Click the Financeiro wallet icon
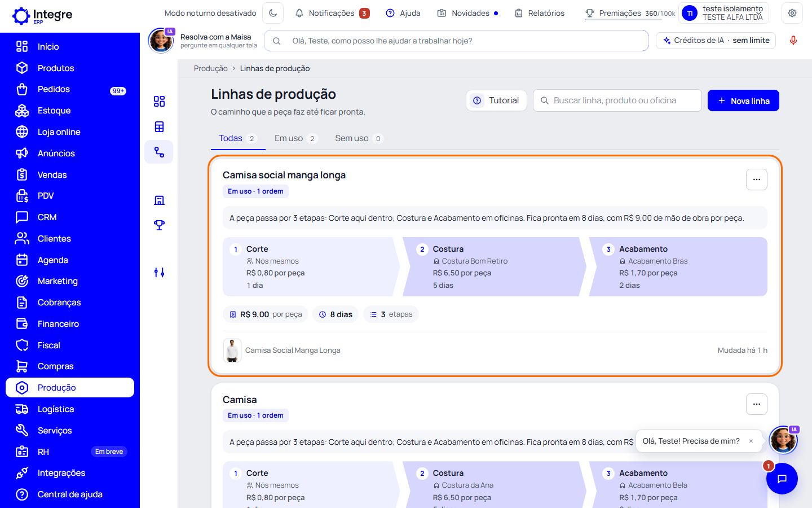This screenshot has width=812, height=508. pyautogui.click(x=22, y=324)
